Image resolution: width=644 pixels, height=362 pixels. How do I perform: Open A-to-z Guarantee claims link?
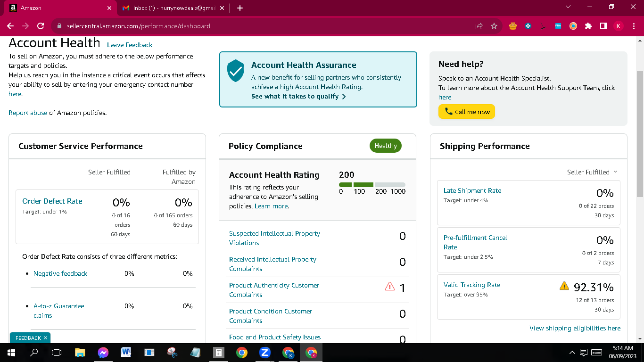(59, 311)
